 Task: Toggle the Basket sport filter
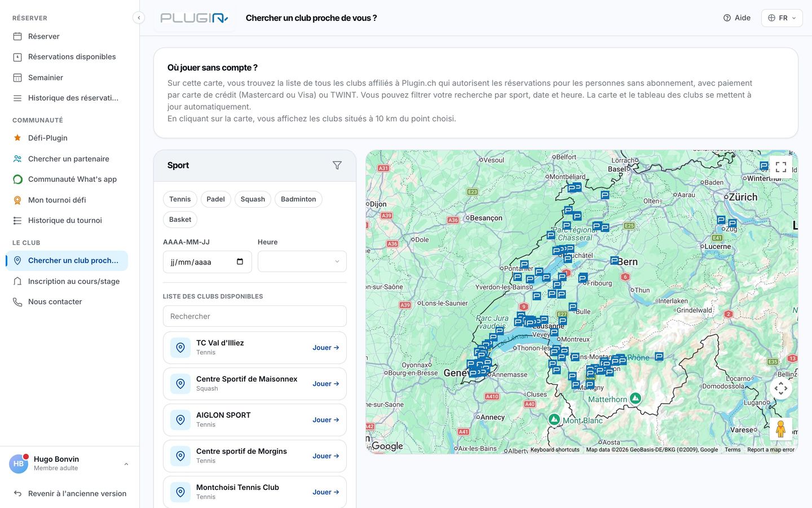180,220
